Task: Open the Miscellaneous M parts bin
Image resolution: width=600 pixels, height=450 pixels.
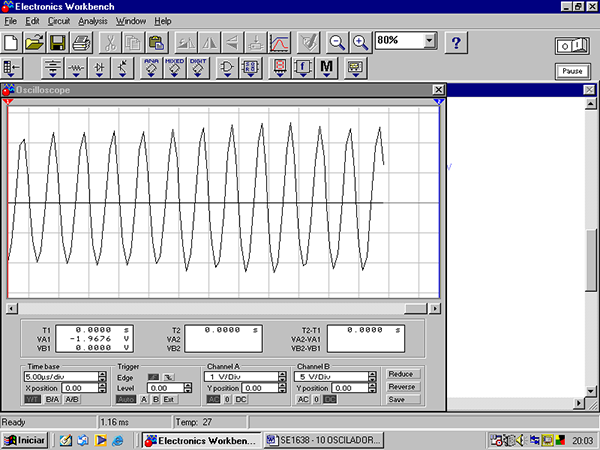Action: [326, 68]
